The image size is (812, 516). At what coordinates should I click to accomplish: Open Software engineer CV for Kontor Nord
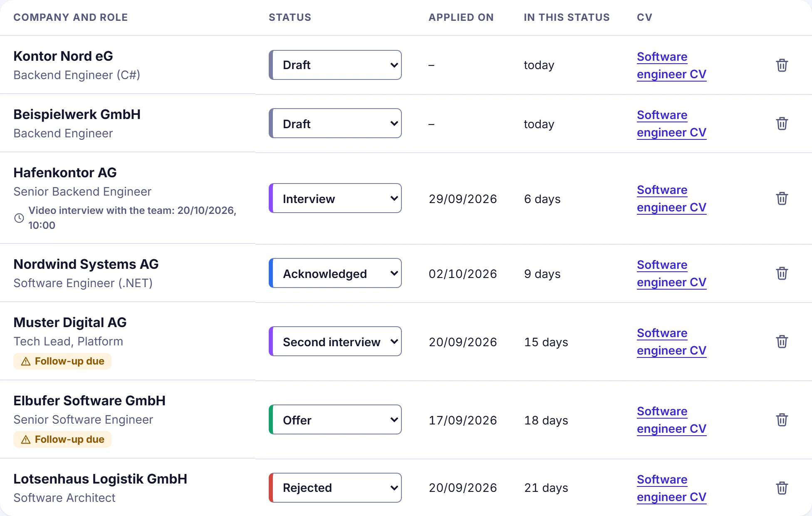(x=671, y=65)
